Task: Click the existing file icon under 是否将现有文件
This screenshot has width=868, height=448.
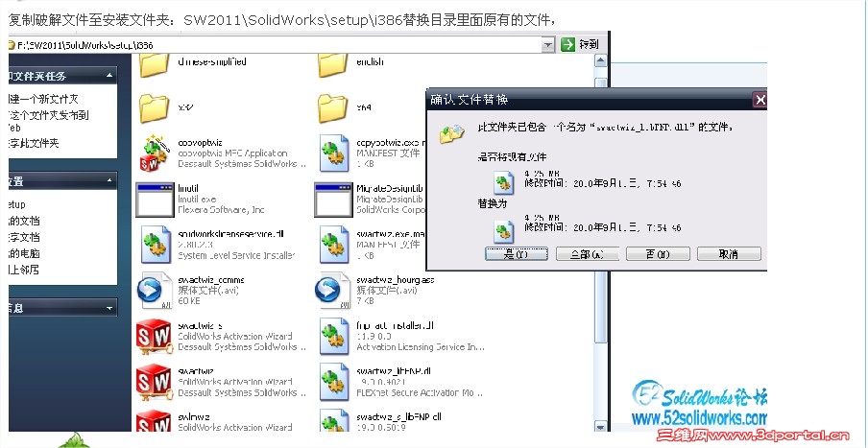Action: coord(503,183)
